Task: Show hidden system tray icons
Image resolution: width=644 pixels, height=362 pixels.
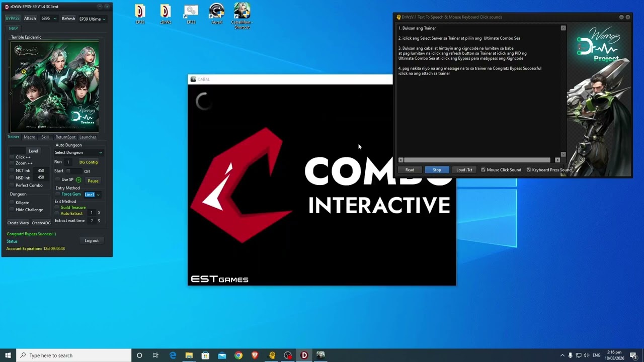Action: [x=562, y=355]
